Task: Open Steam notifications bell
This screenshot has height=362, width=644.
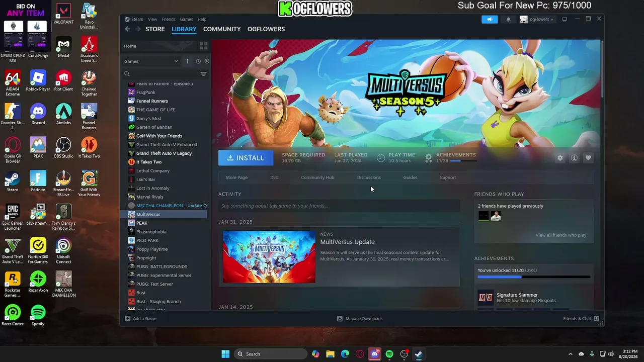Action: (508, 19)
